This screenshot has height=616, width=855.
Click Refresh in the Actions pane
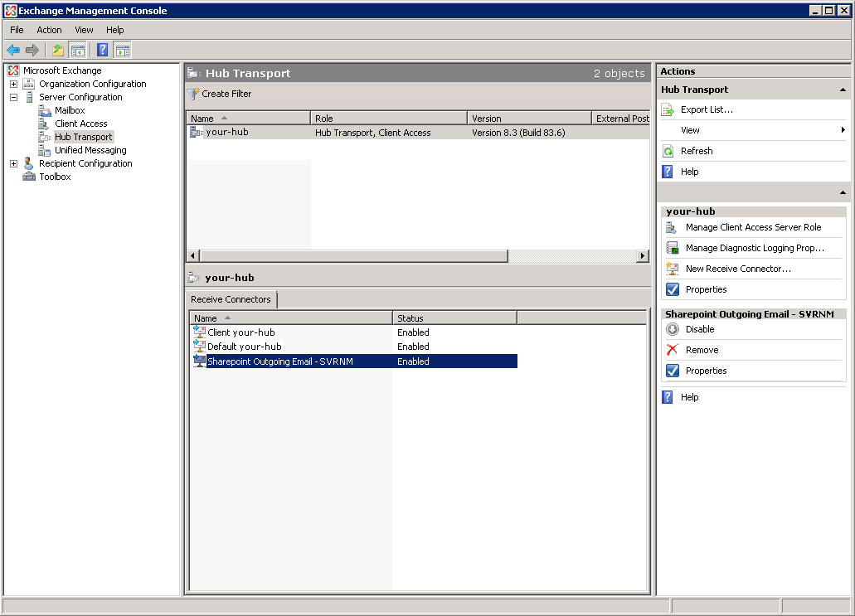pyautogui.click(x=697, y=151)
